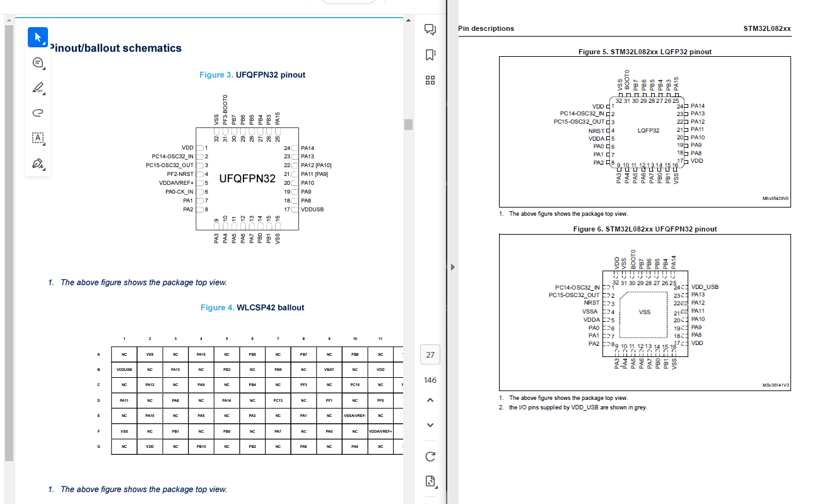Viewport: 822px width, 504px height.
Task: Expand the comment tool flyout arrow
Action: coord(43,69)
